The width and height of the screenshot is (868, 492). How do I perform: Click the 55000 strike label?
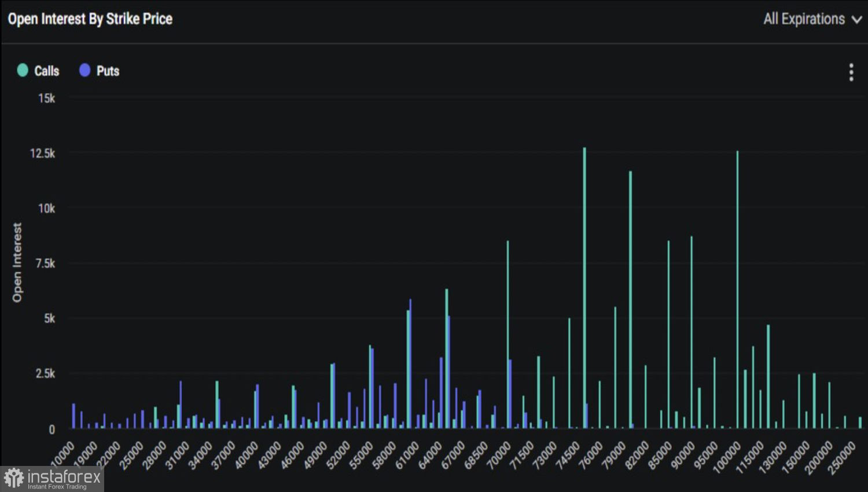click(x=361, y=454)
